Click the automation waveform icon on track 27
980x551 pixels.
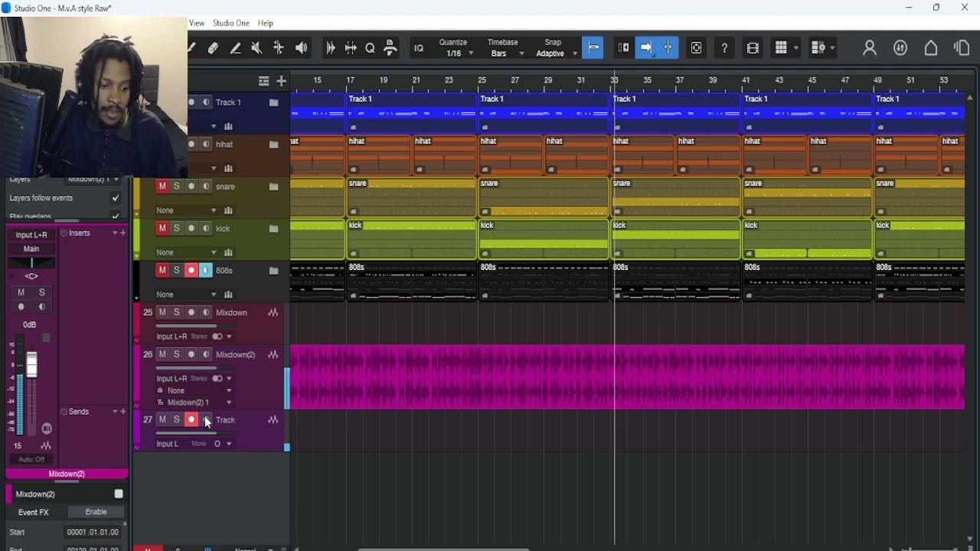coord(273,420)
